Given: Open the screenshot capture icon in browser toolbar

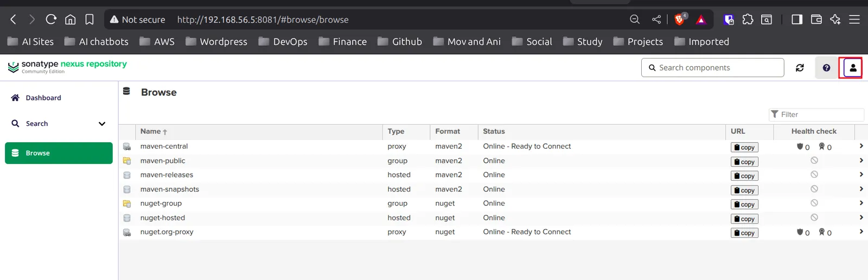Looking at the screenshot, I should [767, 20].
